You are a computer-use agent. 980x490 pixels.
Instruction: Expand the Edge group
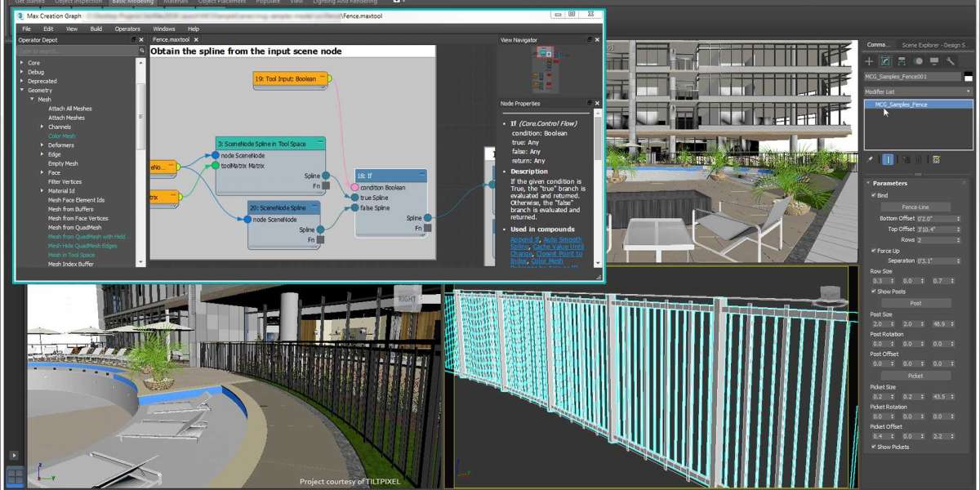click(x=42, y=154)
